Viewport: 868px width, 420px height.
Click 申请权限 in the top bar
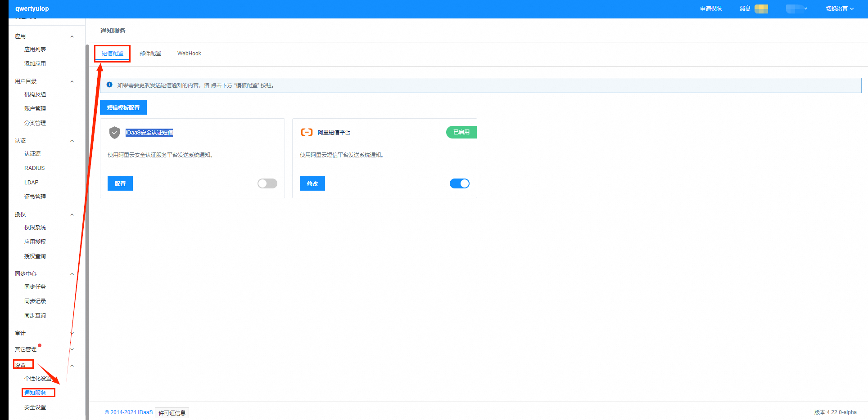pos(710,9)
